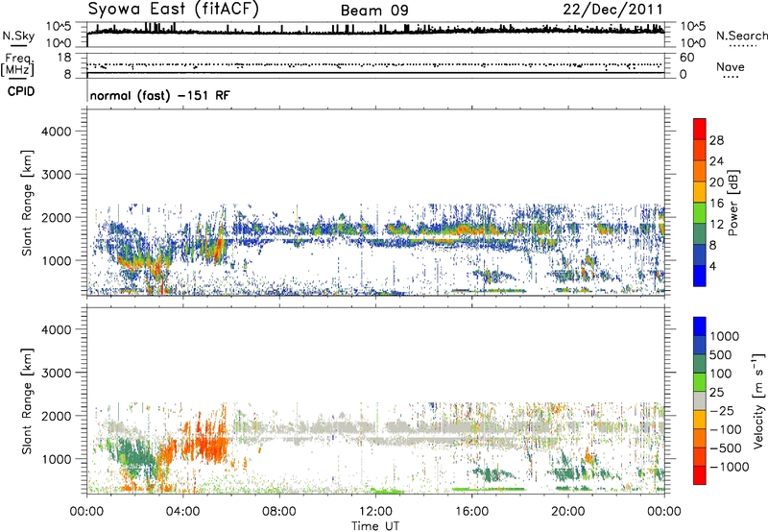Image resolution: width=768 pixels, height=532 pixels.
Task: Click the '1000' tick on Velocity colorbar
Action: coord(725,336)
